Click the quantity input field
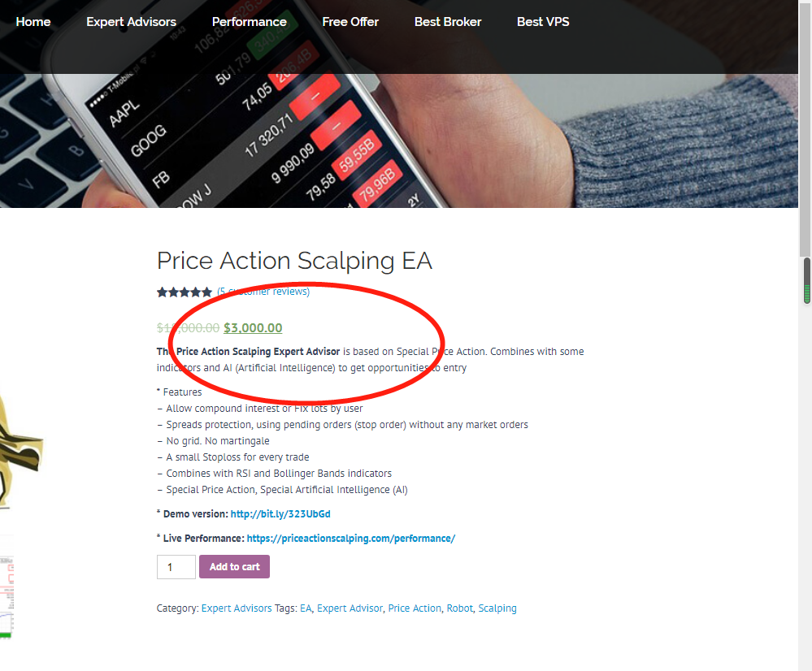812x671 pixels. pyautogui.click(x=176, y=567)
